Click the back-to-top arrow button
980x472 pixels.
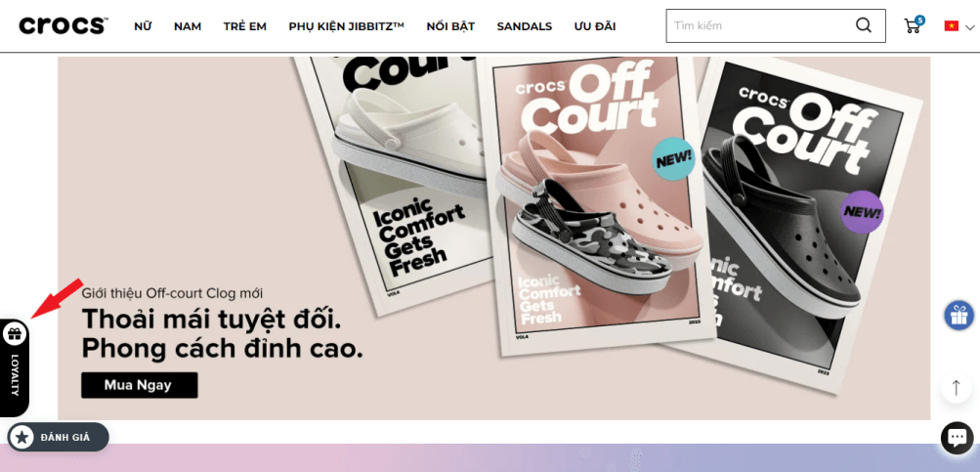(957, 388)
